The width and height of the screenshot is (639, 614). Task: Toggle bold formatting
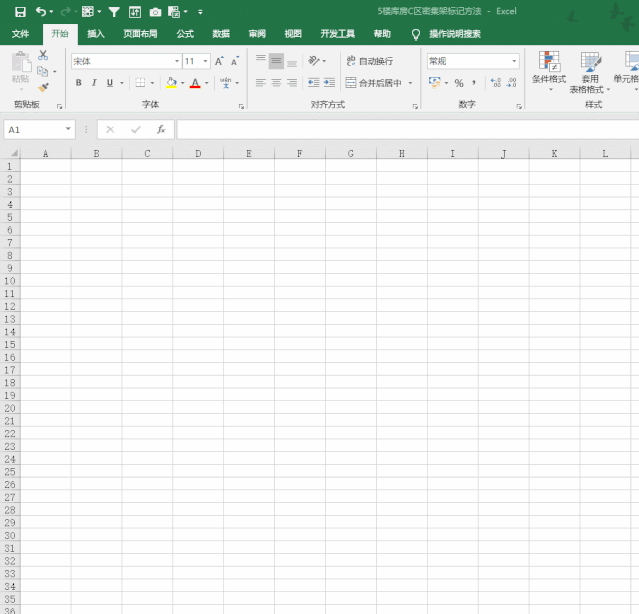tap(79, 83)
